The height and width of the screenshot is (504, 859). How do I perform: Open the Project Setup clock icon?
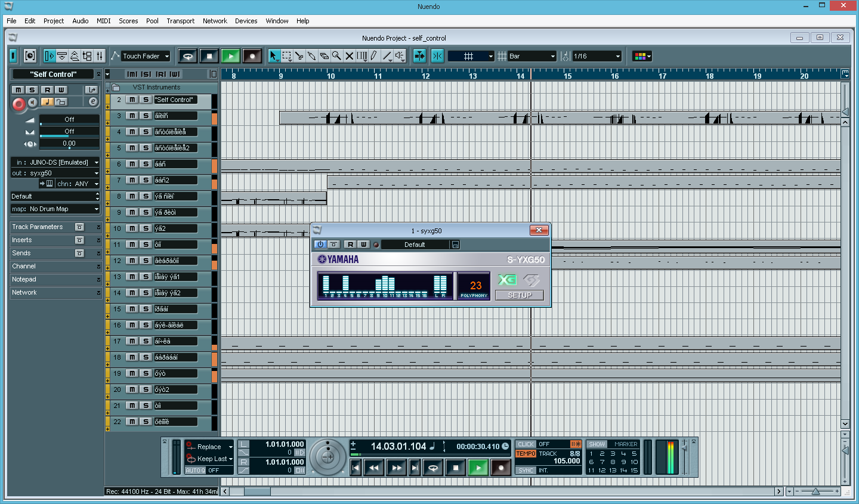pyautogui.click(x=30, y=56)
